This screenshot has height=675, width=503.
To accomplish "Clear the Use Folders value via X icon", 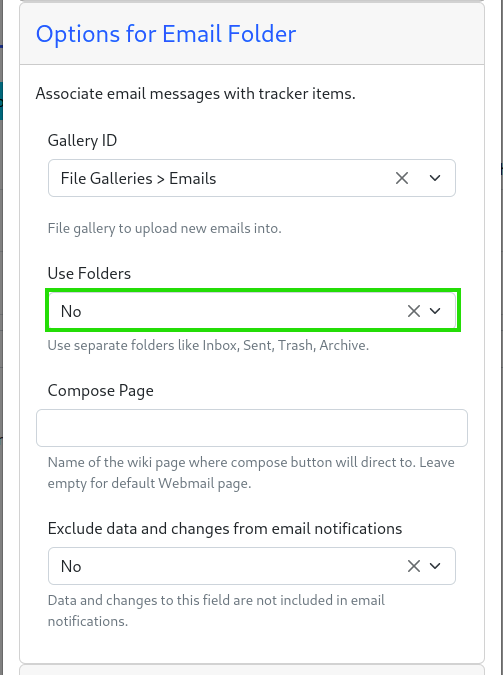I will tap(414, 311).
